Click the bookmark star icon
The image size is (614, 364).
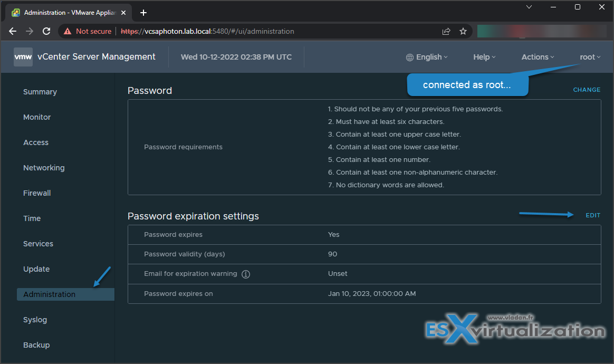[x=463, y=31]
